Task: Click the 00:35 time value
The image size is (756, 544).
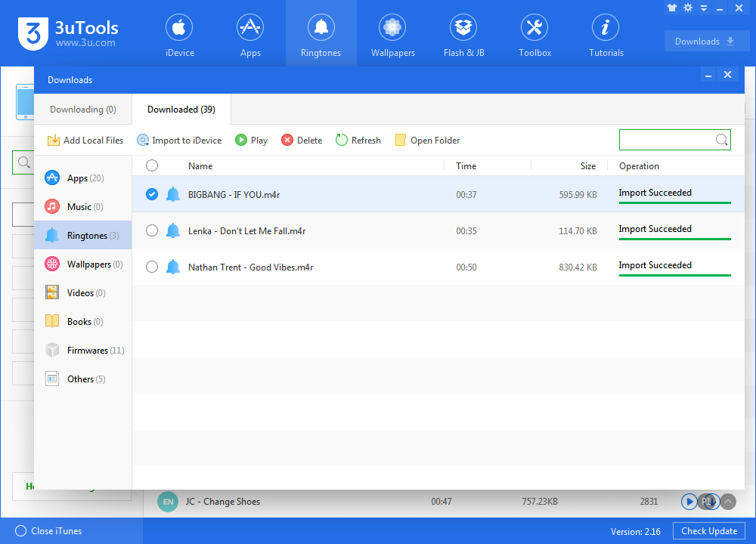Action: coord(466,231)
